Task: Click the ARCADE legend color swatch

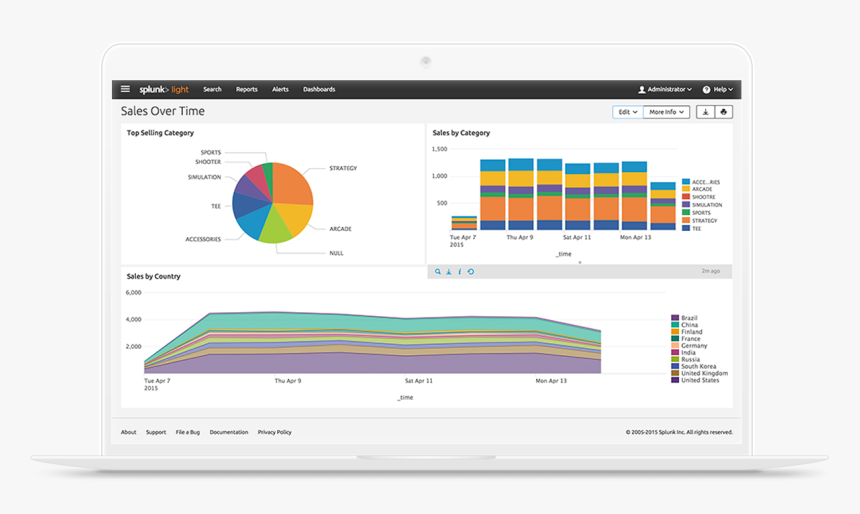Action: click(686, 189)
